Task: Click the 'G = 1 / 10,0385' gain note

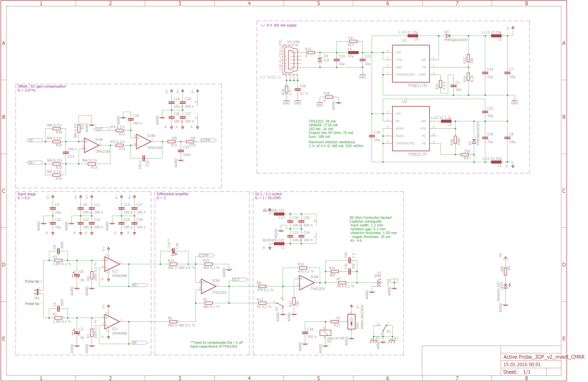Action: coord(268,198)
